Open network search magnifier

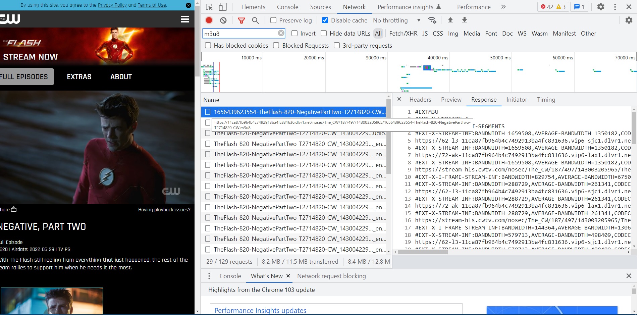click(x=255, y=20)
